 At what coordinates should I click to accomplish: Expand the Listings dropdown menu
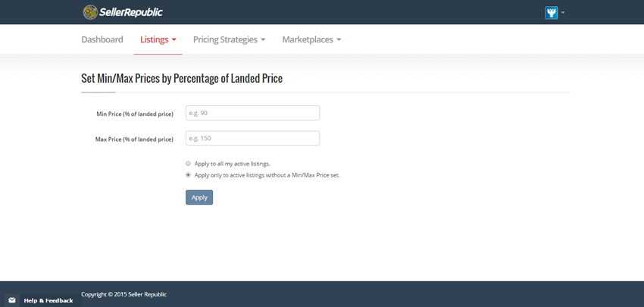click(x=158, y=39)
